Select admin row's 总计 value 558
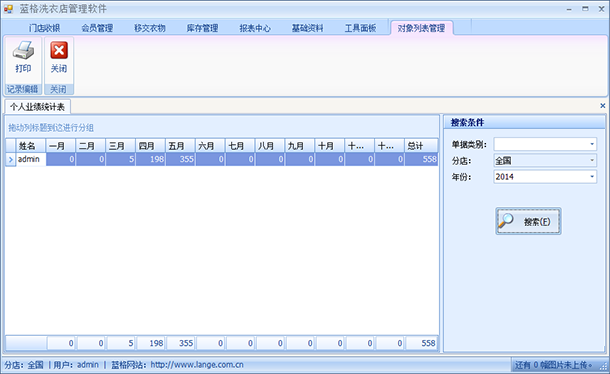Screen dimensions: 610x374 coord(421,159)
